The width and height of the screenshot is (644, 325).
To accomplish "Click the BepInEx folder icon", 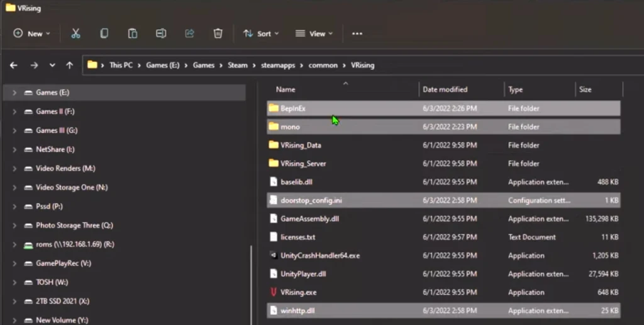I will point(274,108).
